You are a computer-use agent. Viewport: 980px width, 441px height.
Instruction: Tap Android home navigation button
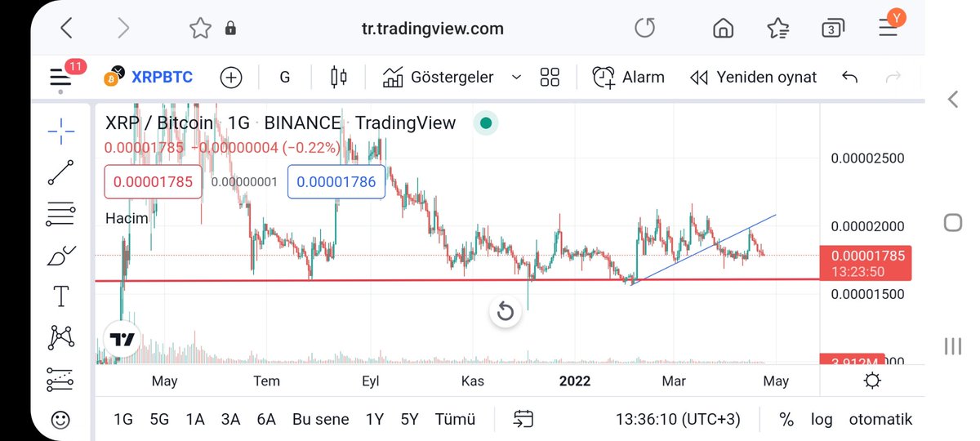[952, 223]
